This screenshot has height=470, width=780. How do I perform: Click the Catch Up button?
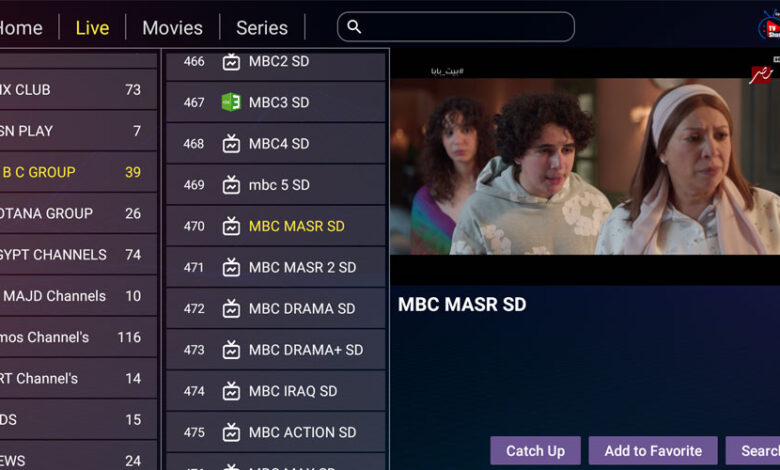[535, 451]
